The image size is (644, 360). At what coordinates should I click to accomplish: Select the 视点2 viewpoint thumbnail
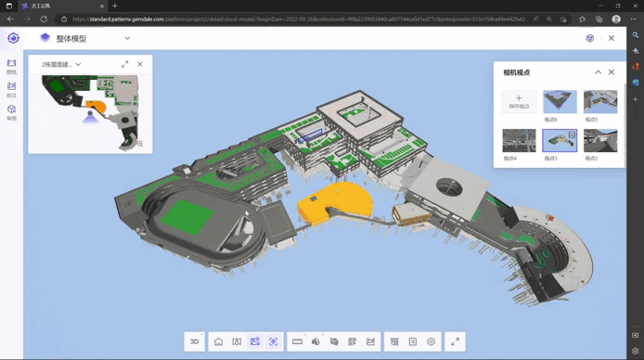600,140
